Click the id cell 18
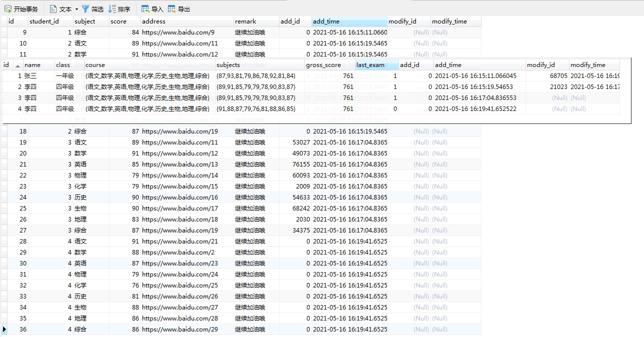Image resolution: width=644 pixels, height=337 pixels. pos(17,131)
